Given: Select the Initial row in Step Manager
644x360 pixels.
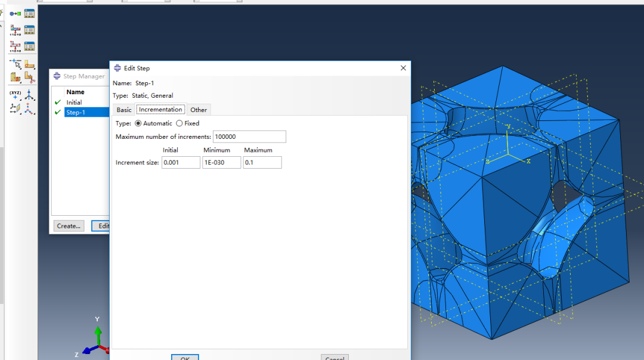Looking at the screenshot, I should [x=86, y=102].
